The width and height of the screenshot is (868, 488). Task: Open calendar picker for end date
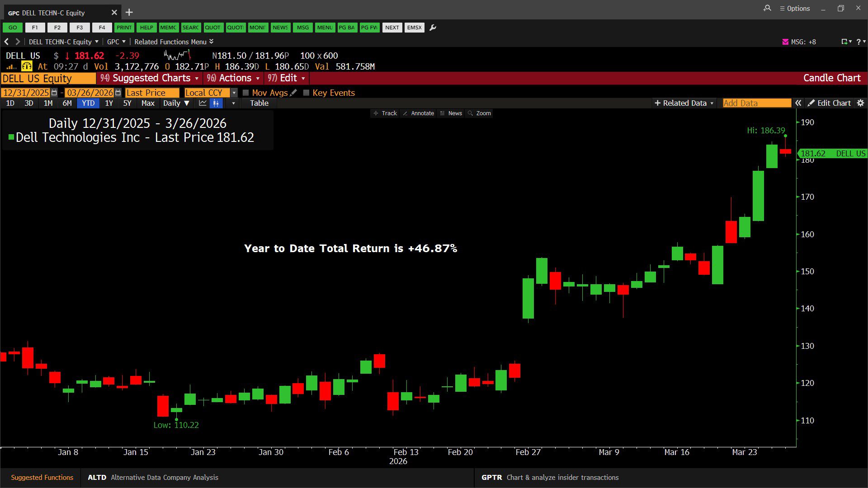click(118, 93)
